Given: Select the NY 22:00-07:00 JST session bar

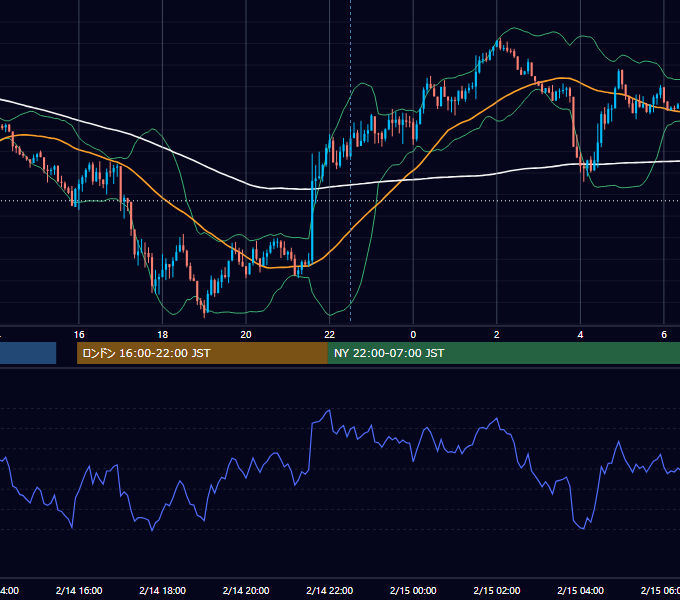Looking at the screenshot, I should coord(503,353).
